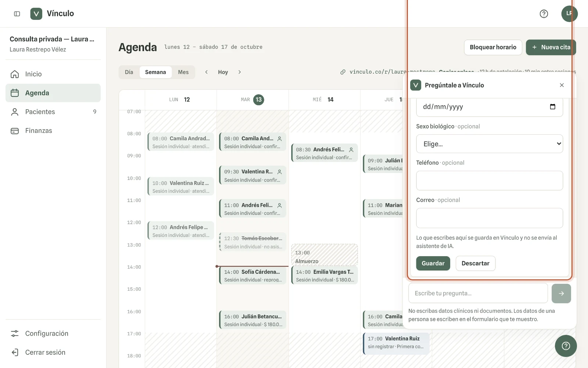
Task: Click the dd/mm/yyyy date field
Action: point(490,107)
